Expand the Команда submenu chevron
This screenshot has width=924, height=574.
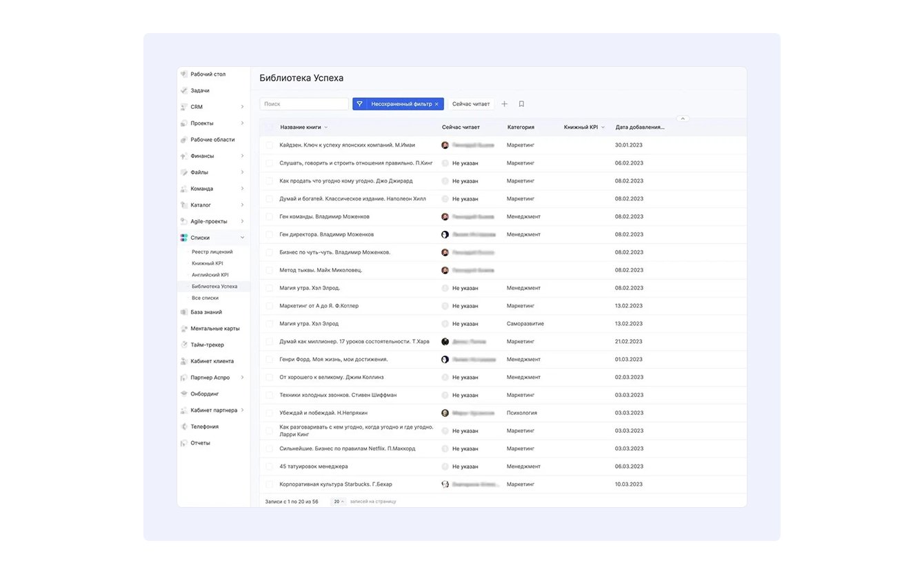242,189
